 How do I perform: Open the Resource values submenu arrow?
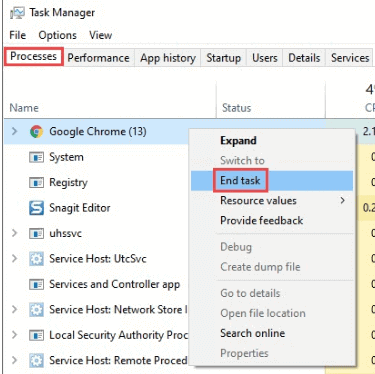tap(342, 200)
